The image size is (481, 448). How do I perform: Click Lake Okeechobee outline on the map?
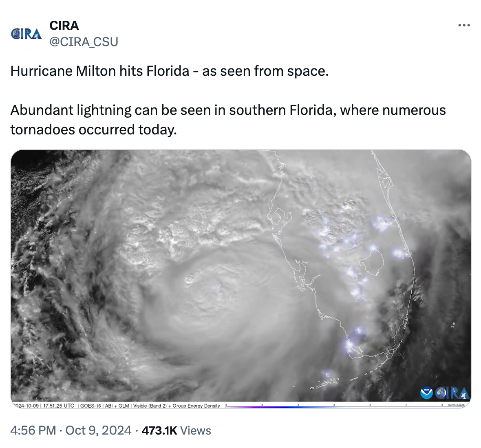[x=371, y=262]
